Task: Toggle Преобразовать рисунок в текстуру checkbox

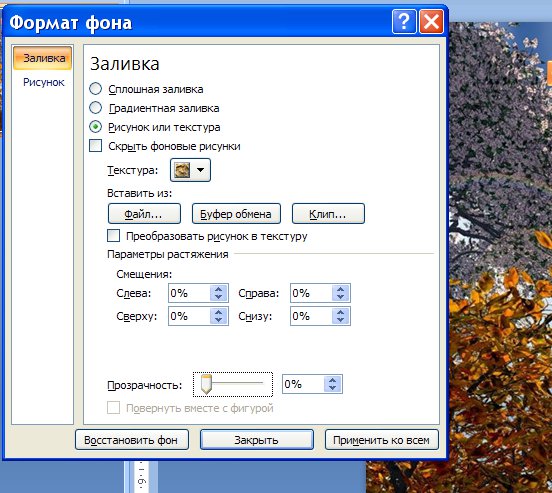Action: [113, 236]
